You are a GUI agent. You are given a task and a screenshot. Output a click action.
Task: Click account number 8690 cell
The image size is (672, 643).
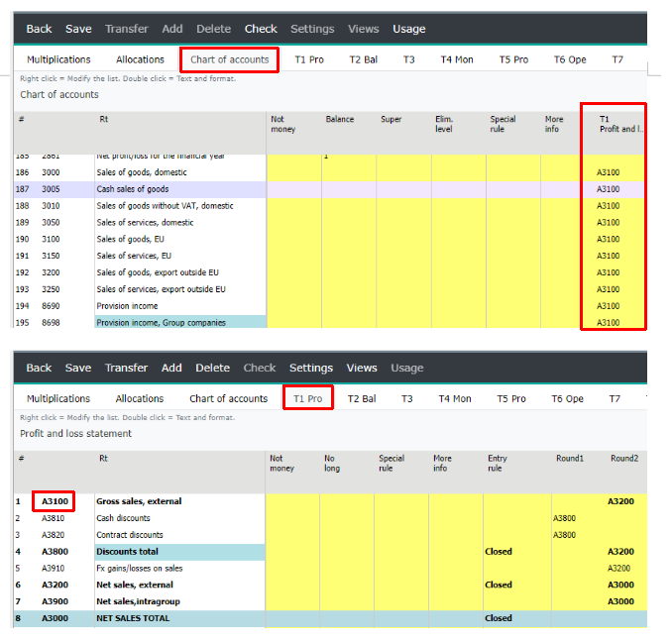[51, 306]
